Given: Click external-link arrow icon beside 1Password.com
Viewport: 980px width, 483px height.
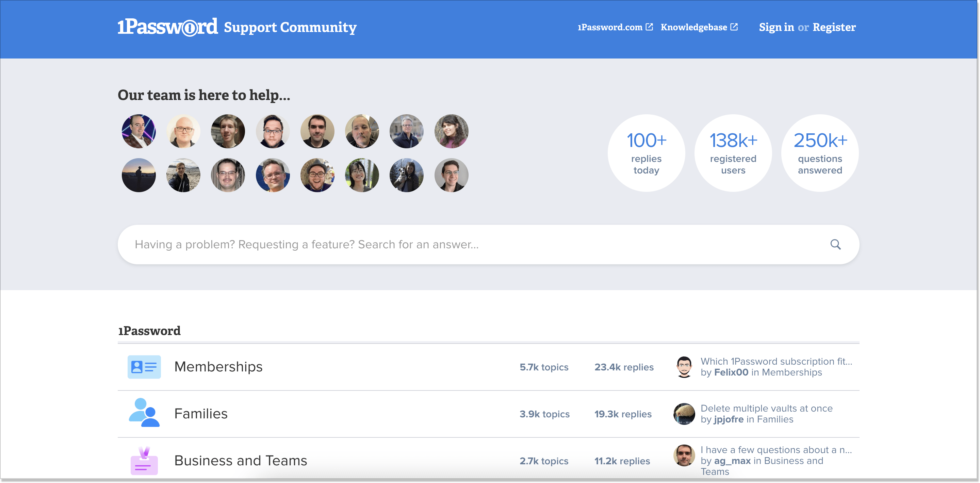Looking at the screenshot, I should click(649, 27).
